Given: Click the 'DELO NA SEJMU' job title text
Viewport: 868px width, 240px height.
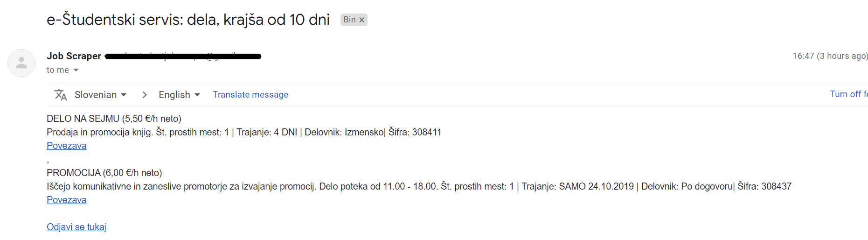Looking at the screenshot, I should pyautogui.click(x=83, y=119).
